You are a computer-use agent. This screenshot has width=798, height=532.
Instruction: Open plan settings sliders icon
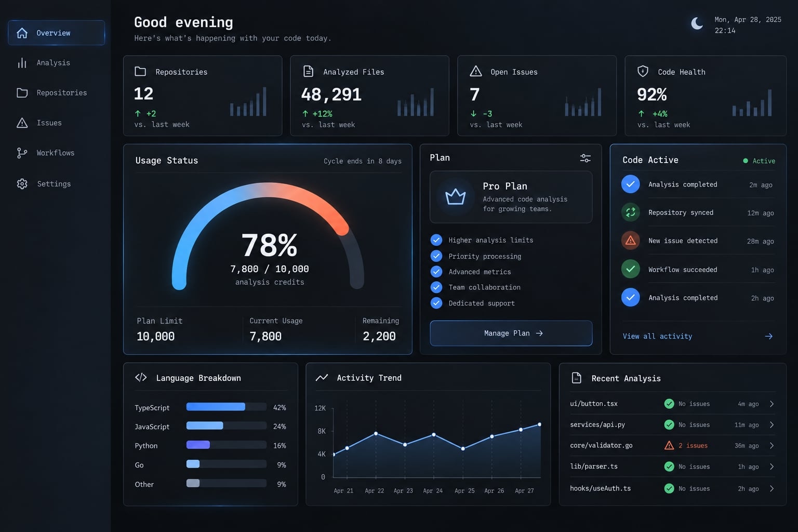coord(586,158)
